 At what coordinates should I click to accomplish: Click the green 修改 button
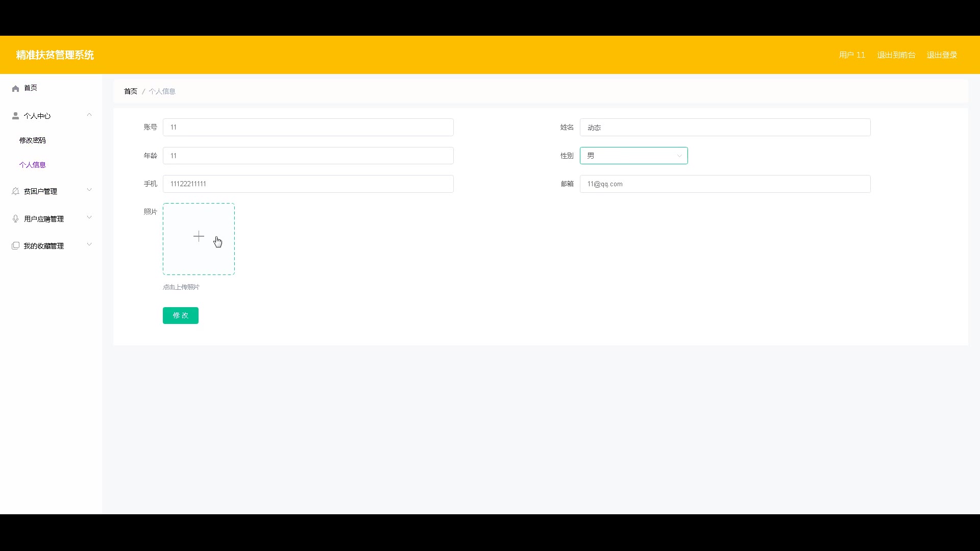pyautogui.click(x=180, y=315)
